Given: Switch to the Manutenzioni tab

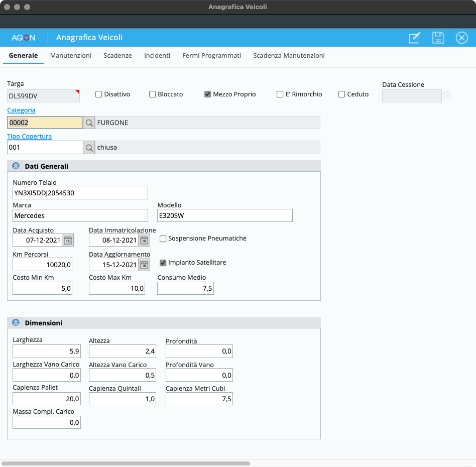Looking at the screenshot, I should (x=71, y=56).
